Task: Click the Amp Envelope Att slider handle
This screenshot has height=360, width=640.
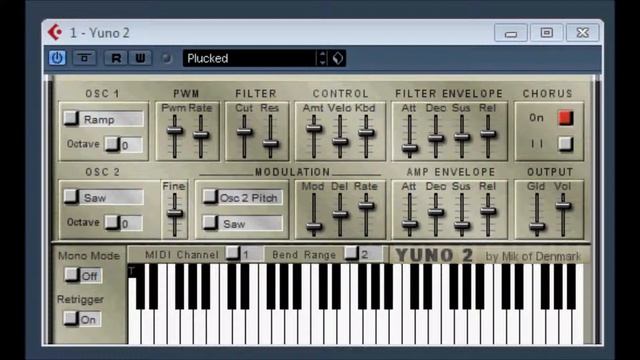Action: [x=409, y=224]
